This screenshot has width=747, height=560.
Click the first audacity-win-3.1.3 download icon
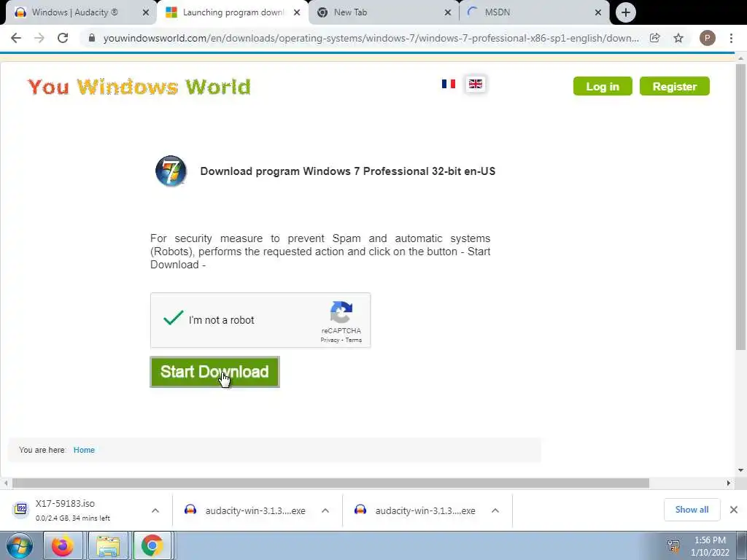coord(190,510)
